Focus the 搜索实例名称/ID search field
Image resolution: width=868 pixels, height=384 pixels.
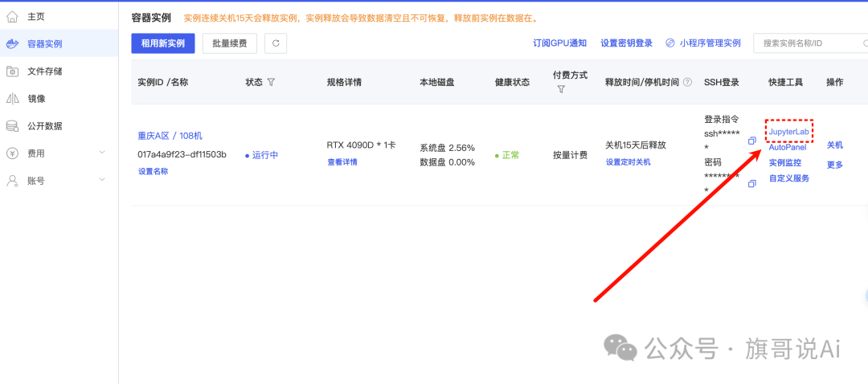[x=810, y=43]
